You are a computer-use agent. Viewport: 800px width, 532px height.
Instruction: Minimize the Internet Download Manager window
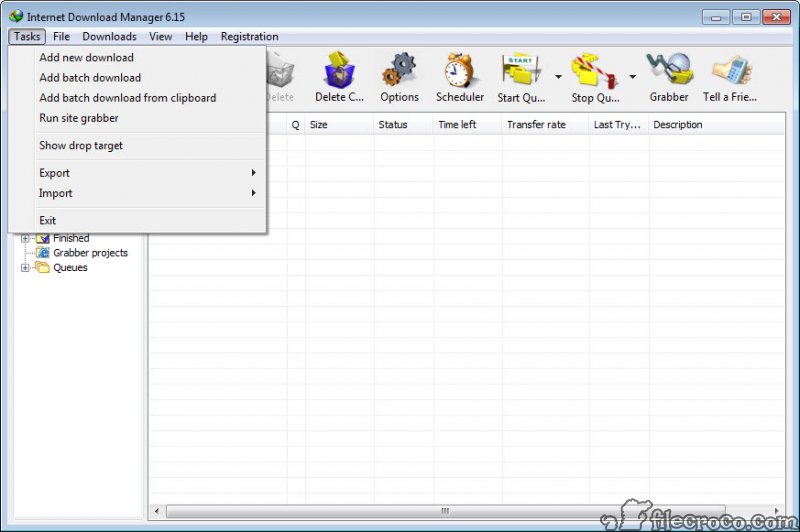click(x=716, y=17)
